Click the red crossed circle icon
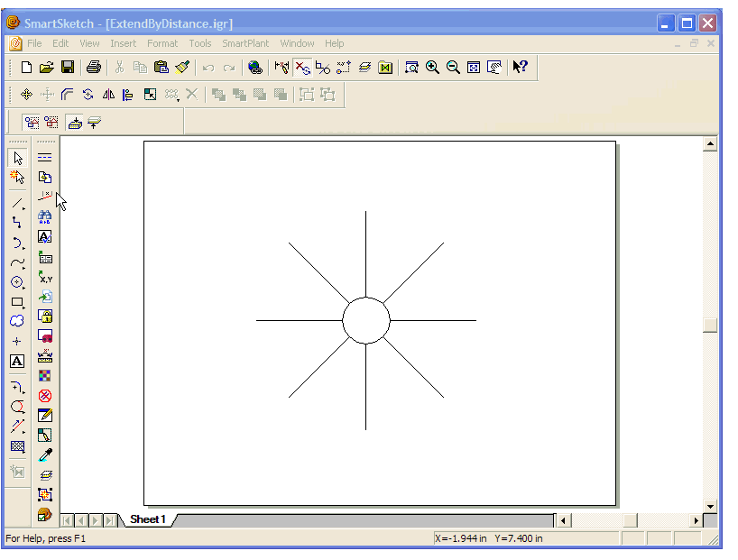Image resolution: width=738 pixels, height=560 pixels. point(45,396)
